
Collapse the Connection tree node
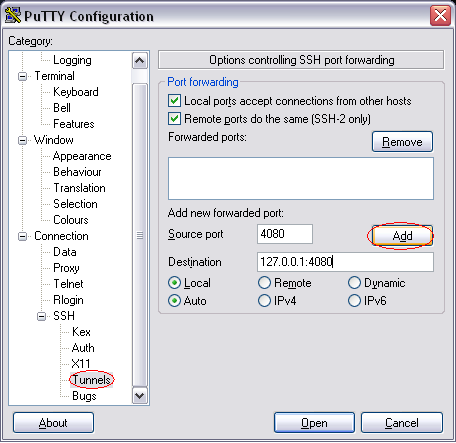pyautogui.click(x=22, y=236)
